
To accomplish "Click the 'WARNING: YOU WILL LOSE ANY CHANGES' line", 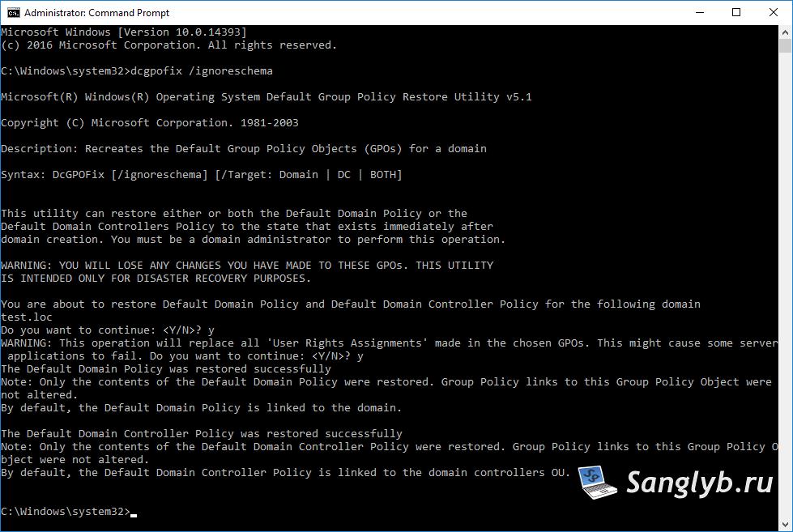I will pos(247,265).
